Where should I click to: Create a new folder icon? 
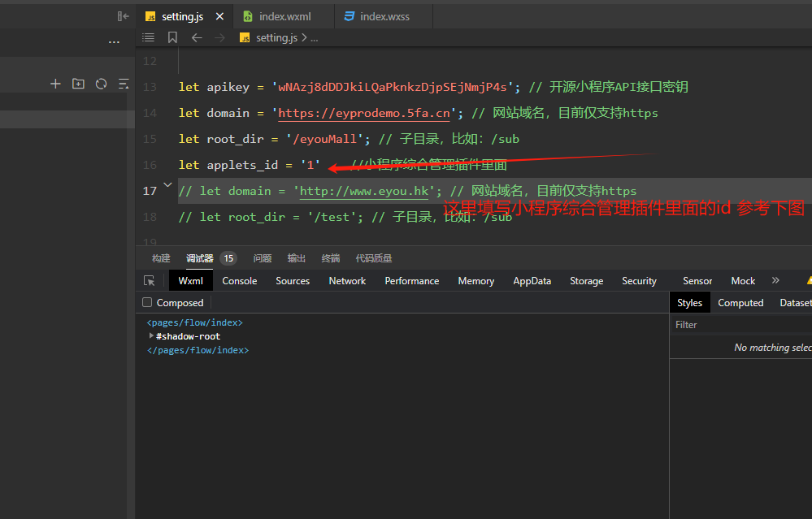[x=78, y=84]
